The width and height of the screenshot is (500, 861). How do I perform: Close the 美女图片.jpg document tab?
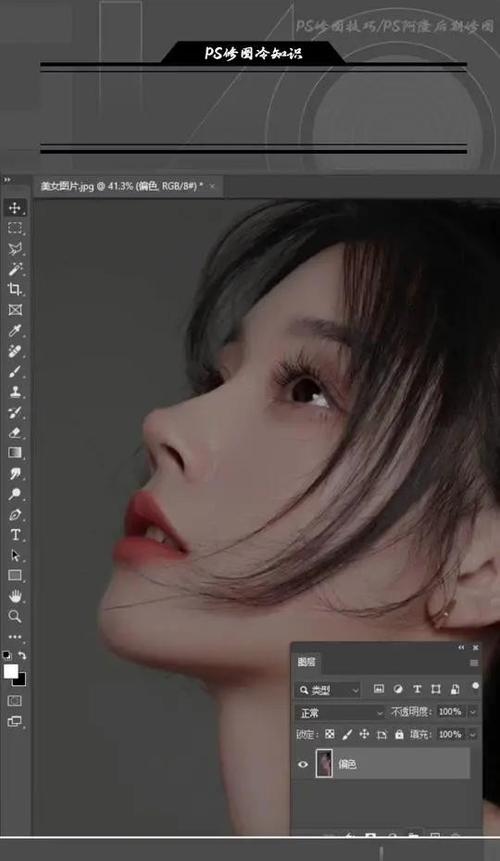click(212, 187)
